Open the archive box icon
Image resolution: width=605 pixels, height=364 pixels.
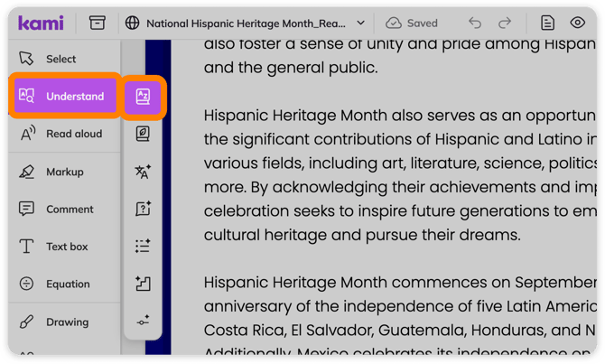98,23
